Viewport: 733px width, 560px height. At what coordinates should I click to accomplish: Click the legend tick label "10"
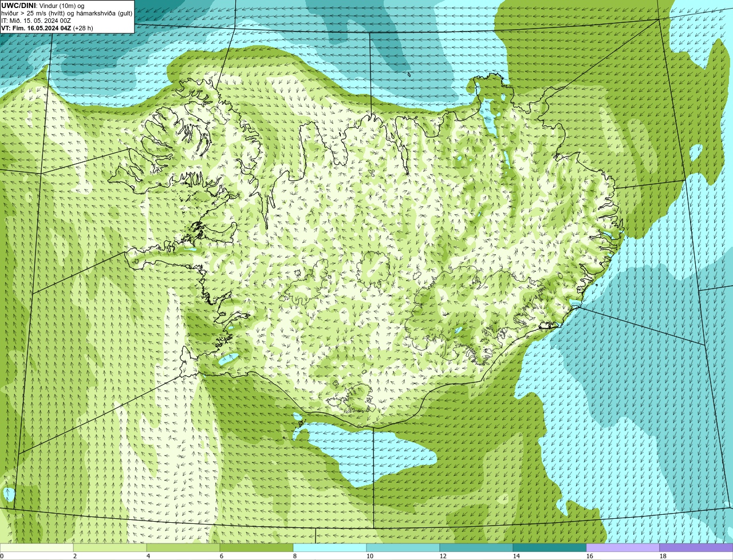[x=370, y=556]
